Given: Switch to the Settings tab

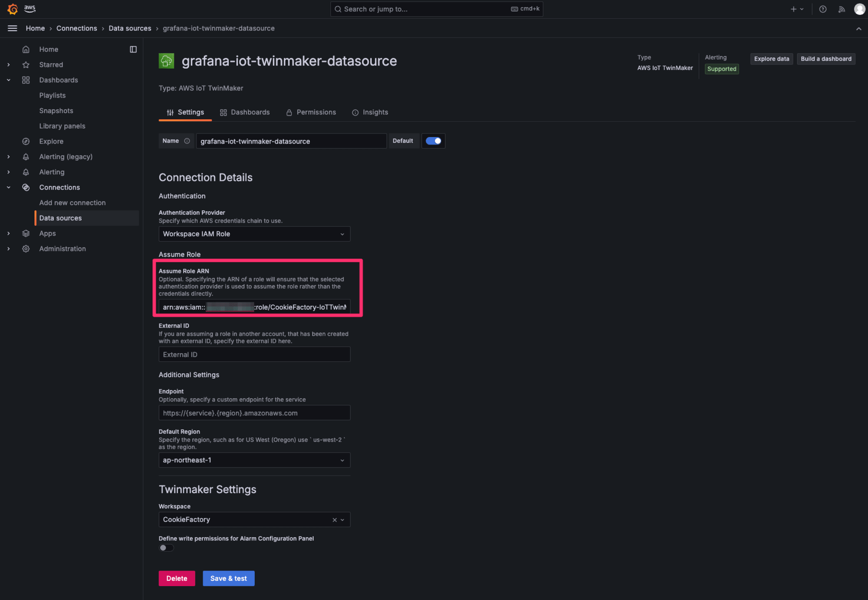Looking at the screenshot, I should 185,112.
